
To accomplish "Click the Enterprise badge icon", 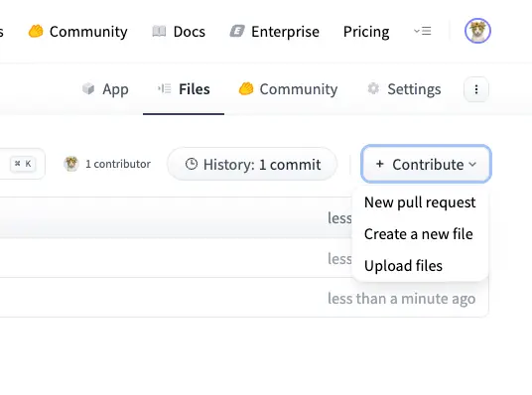I will [237, 31].
